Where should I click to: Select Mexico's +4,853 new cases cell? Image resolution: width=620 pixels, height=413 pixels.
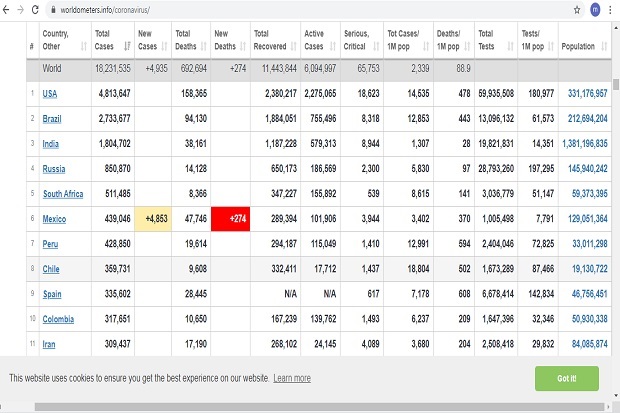(x=153, y=219)
